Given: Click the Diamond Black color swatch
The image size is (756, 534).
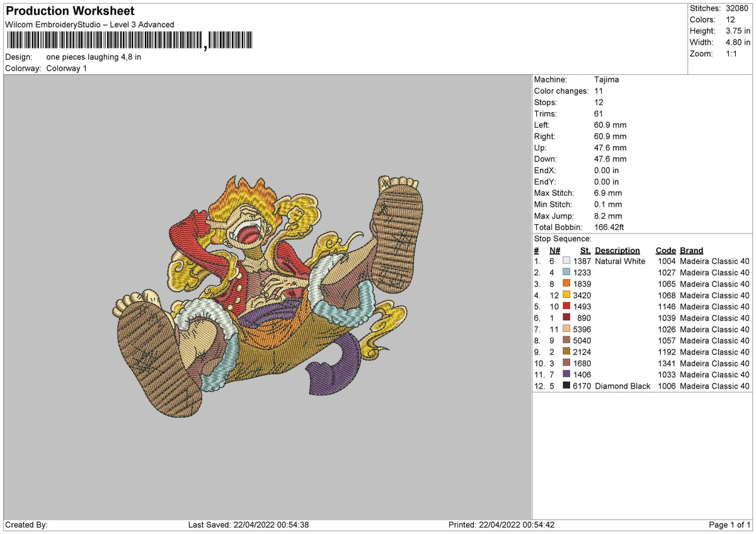Looking at the screenshot, I should 566,385.
